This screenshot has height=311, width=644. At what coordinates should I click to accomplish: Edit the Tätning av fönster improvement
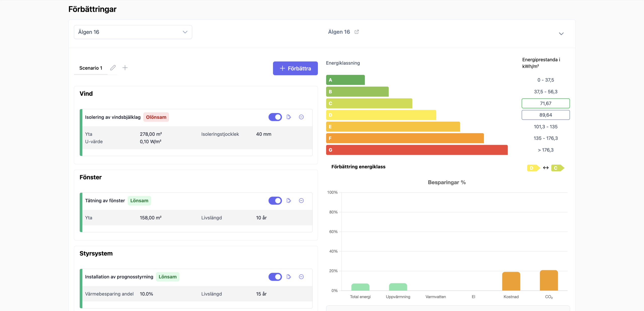pyautogui.click(x=289, y=201)
